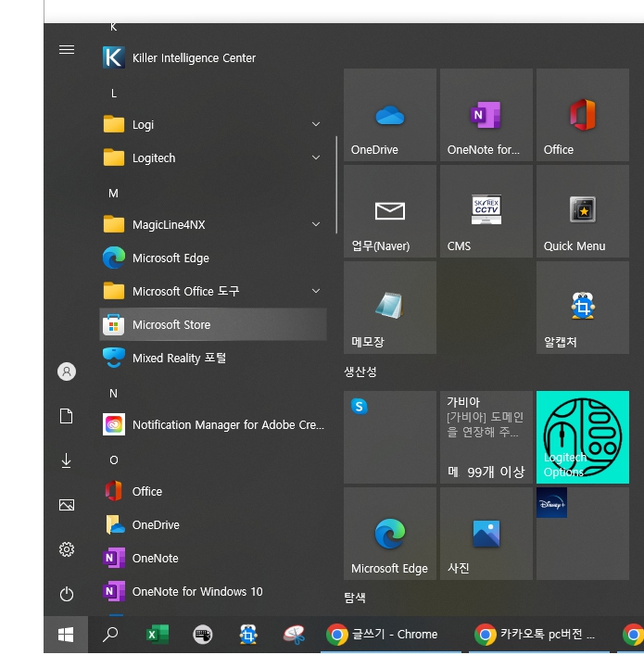Jump to letter M section header
Image resolution: width=644 pixels, height=655 pixels.
(x=113, y=193)
